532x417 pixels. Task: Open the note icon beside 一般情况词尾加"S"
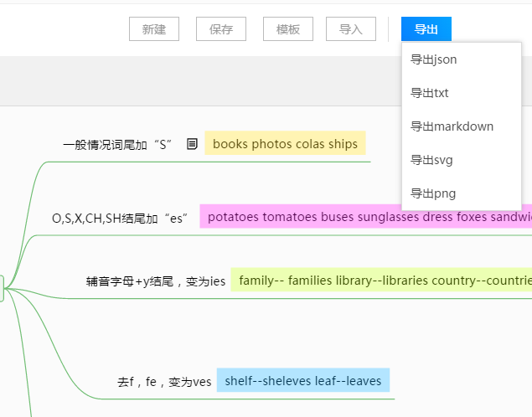click(x=192, y=144)
